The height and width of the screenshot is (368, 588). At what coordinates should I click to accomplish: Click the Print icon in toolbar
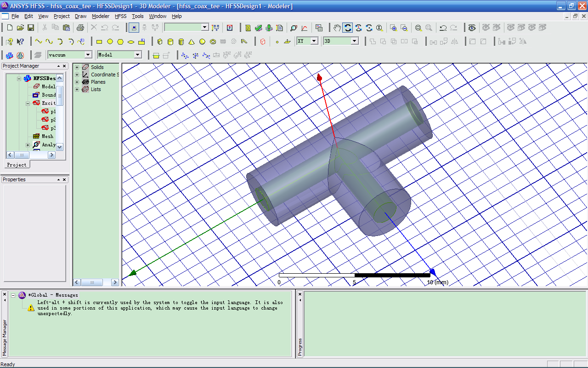[80, 28]
